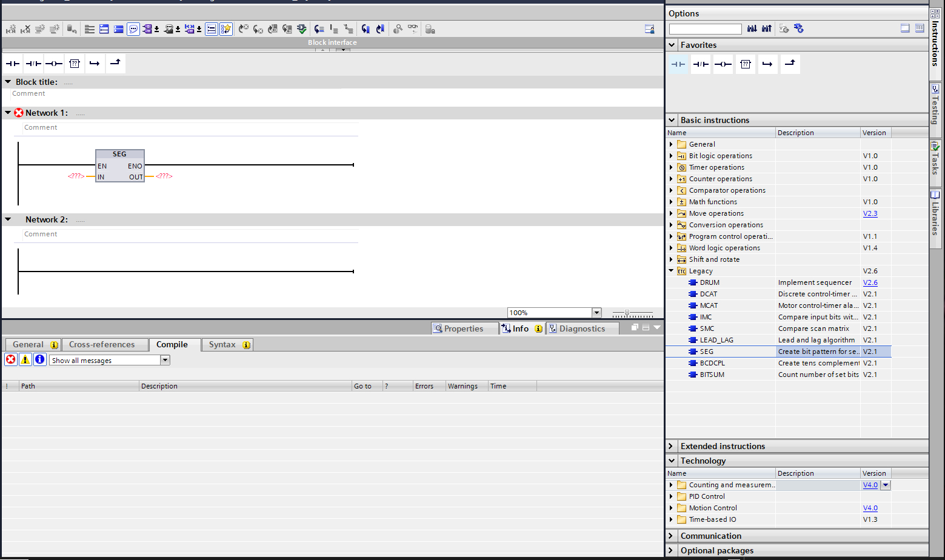Expand the Timer operations folder
945x560 pixels.
(671, 167)
